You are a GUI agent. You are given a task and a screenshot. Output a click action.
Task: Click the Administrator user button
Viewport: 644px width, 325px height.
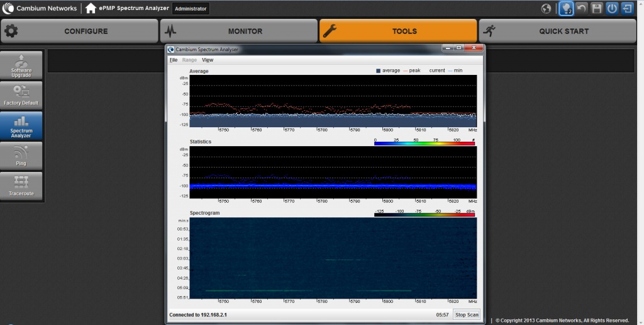click(191, 9)
